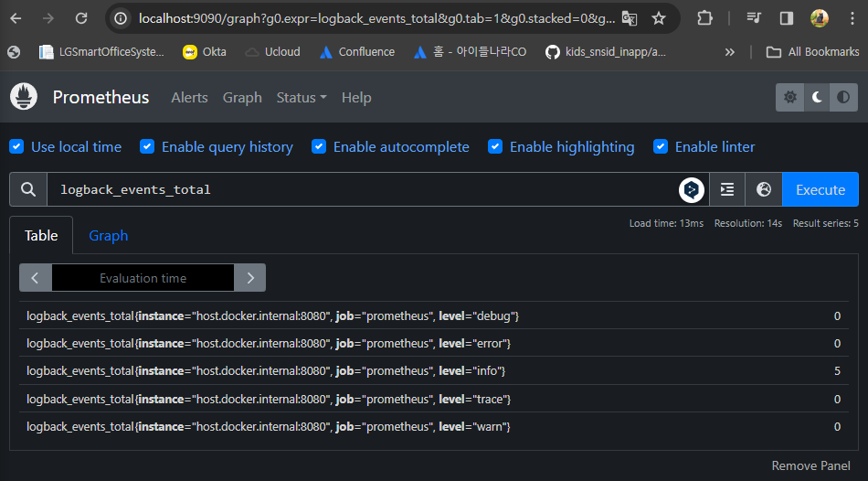The image size is (868, 481).
Task: View site information icon in address bar
Action: pos(121,18)
